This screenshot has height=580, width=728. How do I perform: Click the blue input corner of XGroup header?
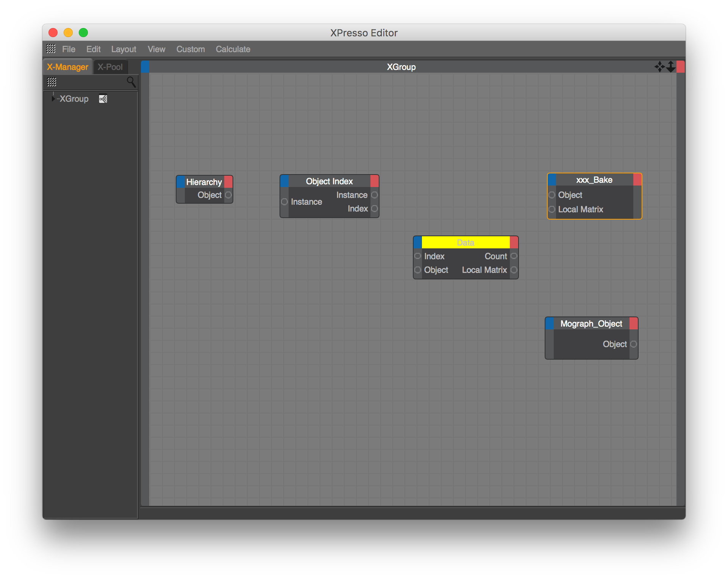click(x=145, y=67)
